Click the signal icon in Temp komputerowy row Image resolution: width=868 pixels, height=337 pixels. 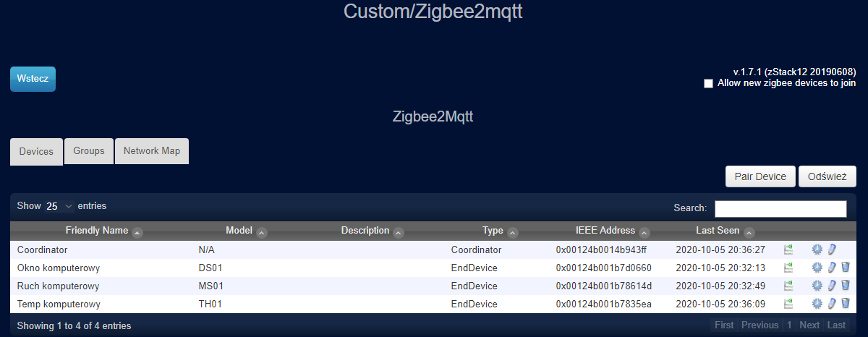point(788,304)
